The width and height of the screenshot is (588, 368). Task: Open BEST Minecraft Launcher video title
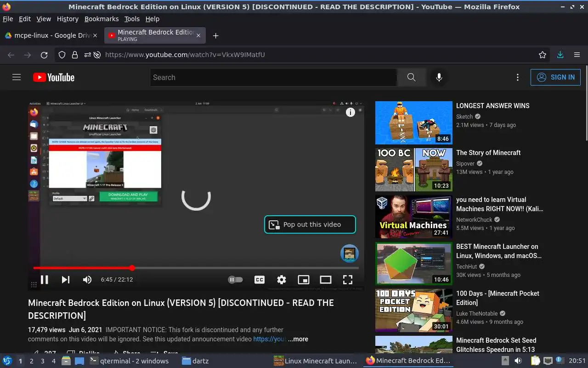(499, 251)
